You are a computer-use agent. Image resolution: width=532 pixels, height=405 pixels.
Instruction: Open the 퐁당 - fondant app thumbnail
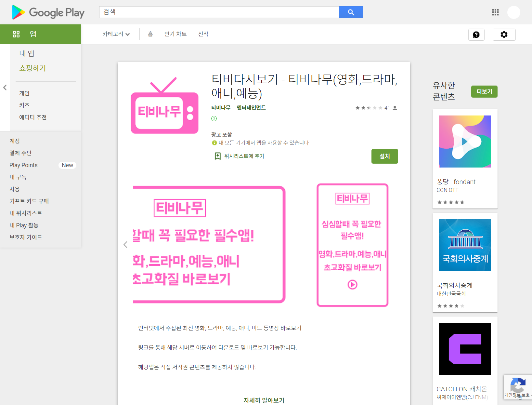(465, 142)
